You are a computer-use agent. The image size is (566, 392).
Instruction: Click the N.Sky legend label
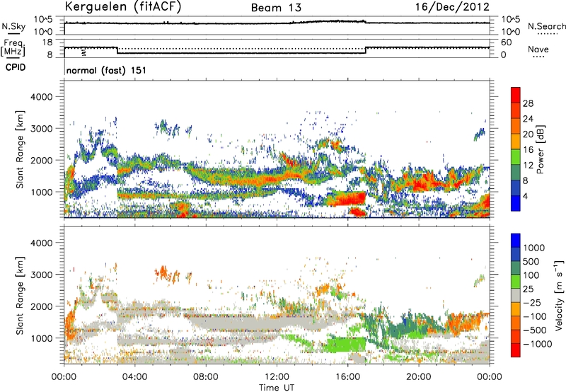pyautogui.click(x=13, y=26)
